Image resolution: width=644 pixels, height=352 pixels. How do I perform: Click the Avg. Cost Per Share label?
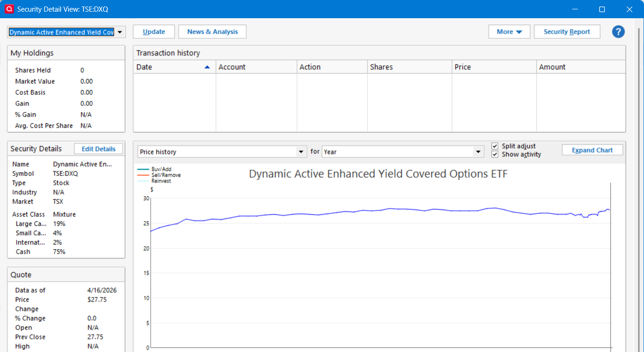click(44, 126)
